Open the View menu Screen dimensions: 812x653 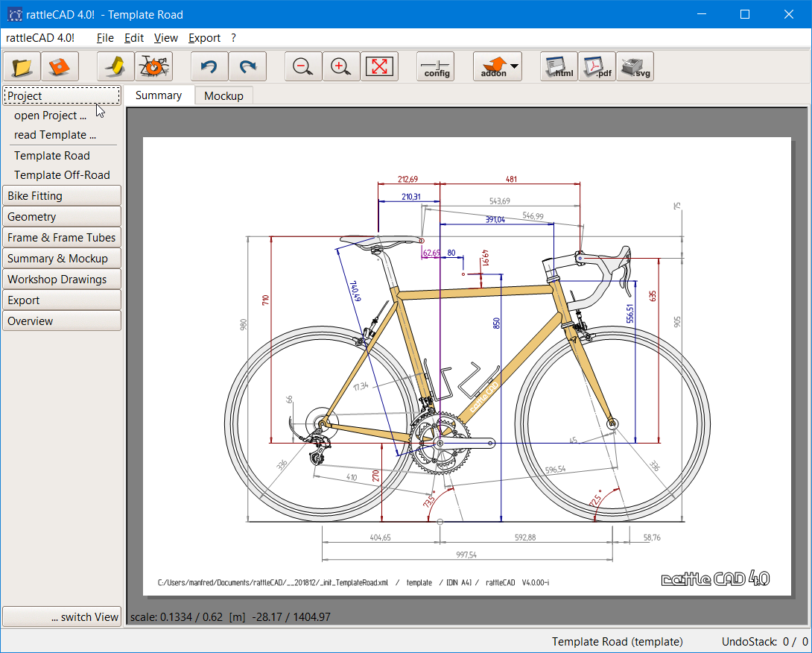click(165, 38)
